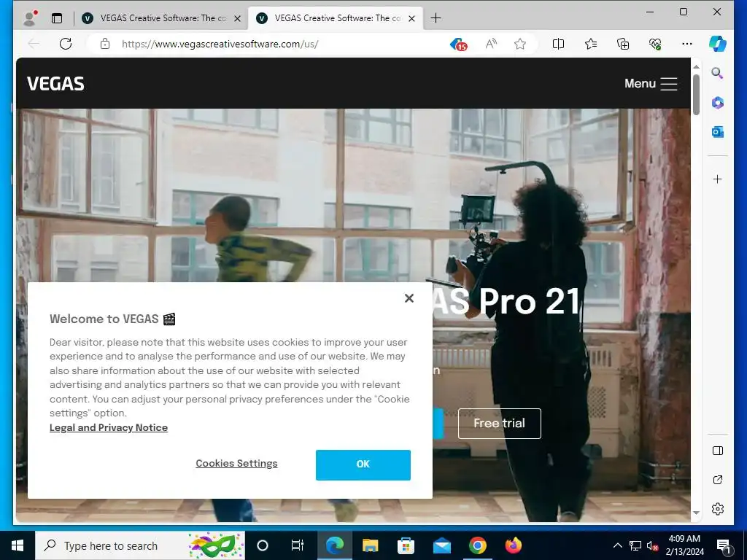This screenshot has height=560, width=747.
Task: Add a new sidebar app with plus icon
Action: (x=718, y=179)
